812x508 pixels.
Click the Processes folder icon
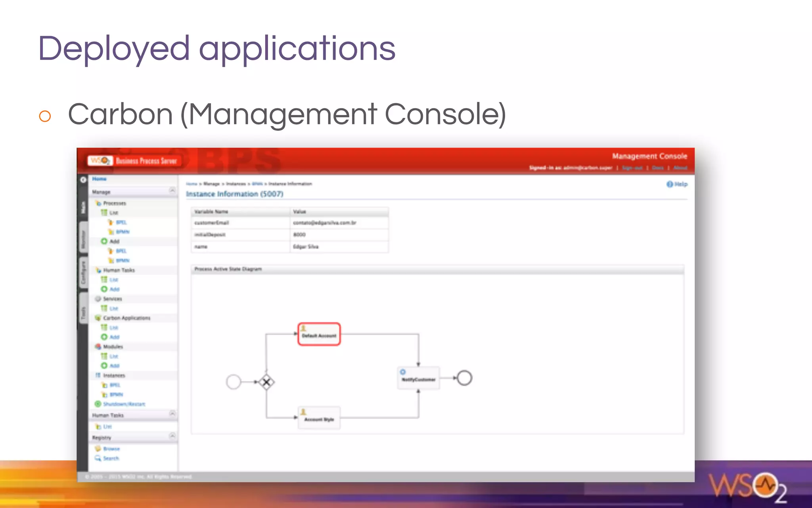(98, 203)
